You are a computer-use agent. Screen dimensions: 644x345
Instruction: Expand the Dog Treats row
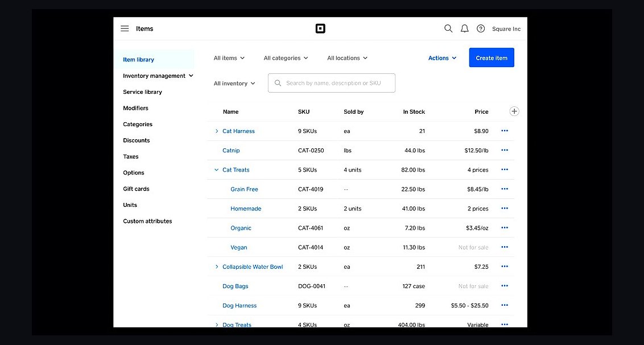pos(217,325)
